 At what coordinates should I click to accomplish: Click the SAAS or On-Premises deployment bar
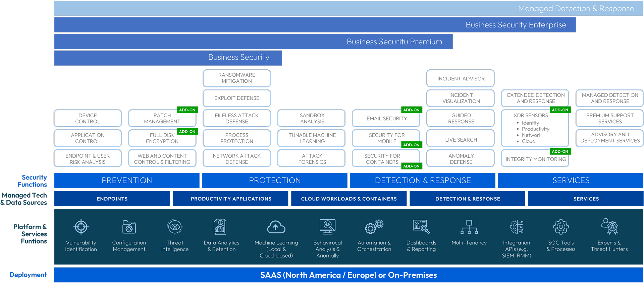348,275
